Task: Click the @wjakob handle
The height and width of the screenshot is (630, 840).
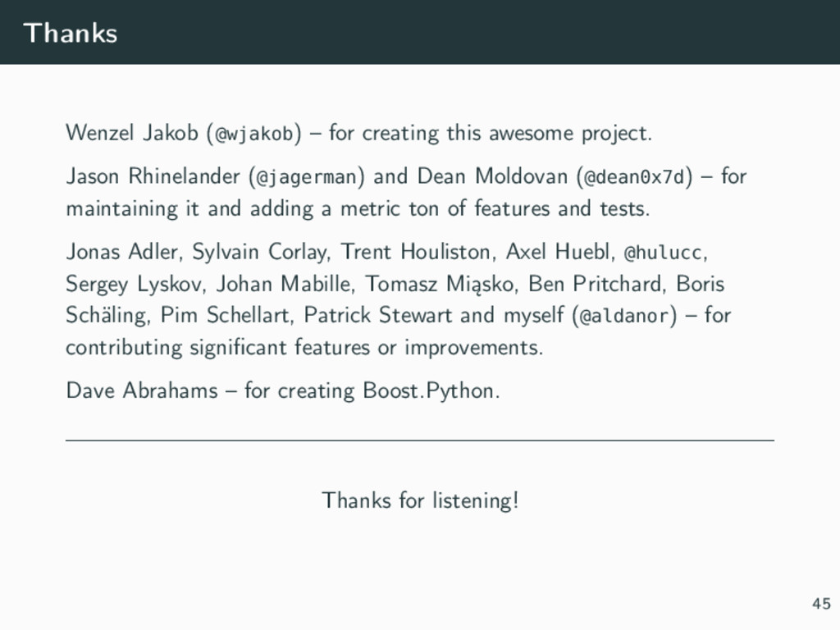Action: (x=254, y=134)
